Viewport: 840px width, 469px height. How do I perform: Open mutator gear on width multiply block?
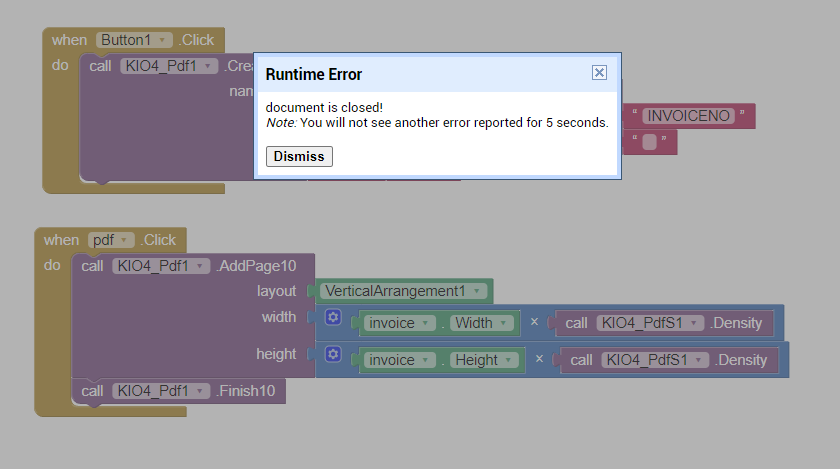[333, 318]
